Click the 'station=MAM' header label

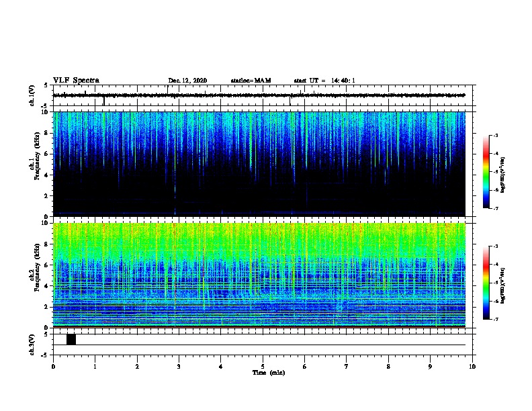251,81
